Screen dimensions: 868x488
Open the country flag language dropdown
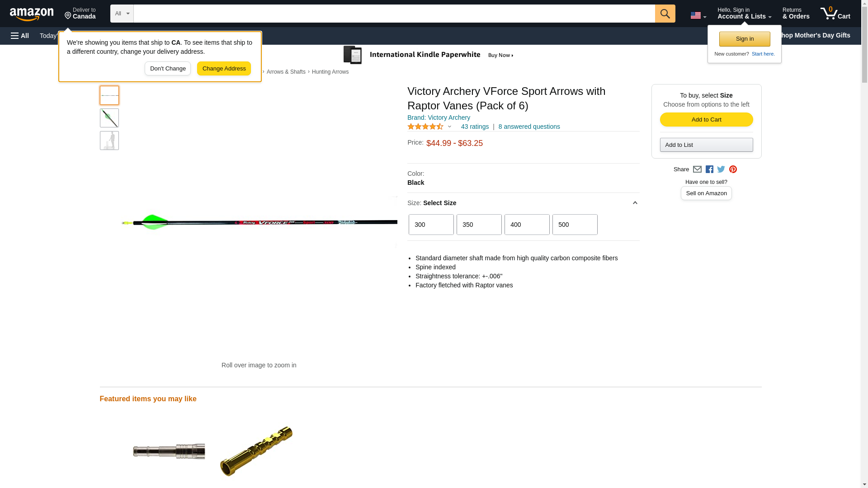pyautogui.click(x=698, y=15)
